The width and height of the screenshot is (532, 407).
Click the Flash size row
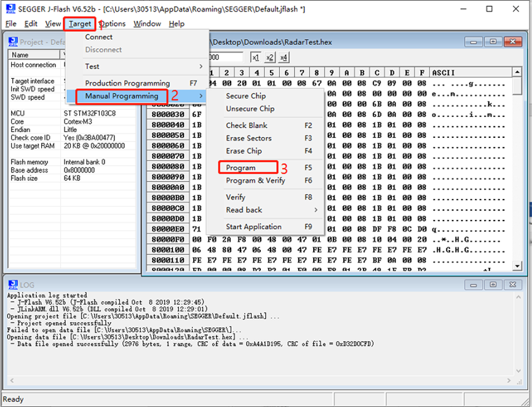pyautogui.click(x=73, y=179)
